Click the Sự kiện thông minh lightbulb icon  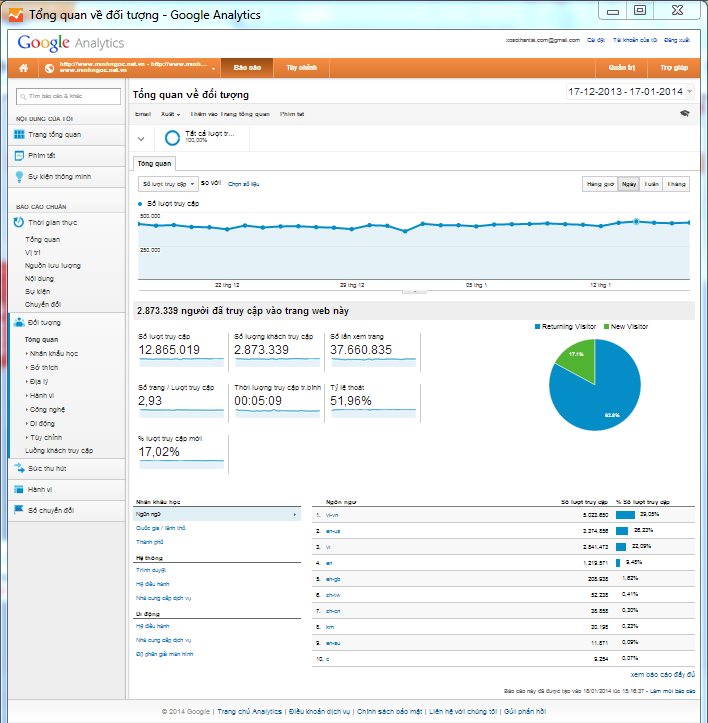19,177
